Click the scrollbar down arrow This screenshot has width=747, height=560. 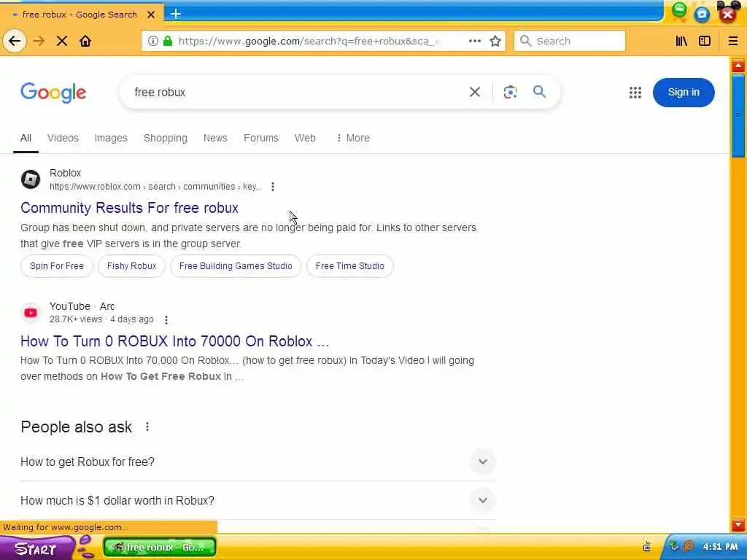click(738, 525)
